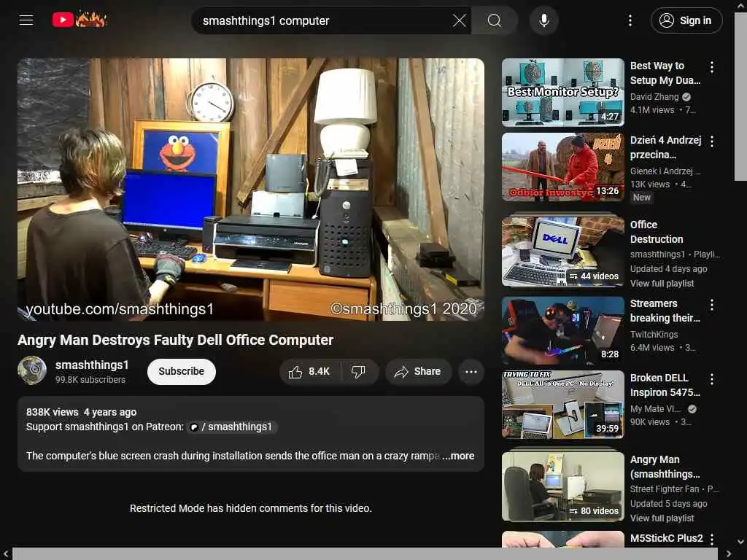Open options for Dzień 4 Andrzej video
The image size is (747, 560).
pyautogui.click(x=712, y=141)
